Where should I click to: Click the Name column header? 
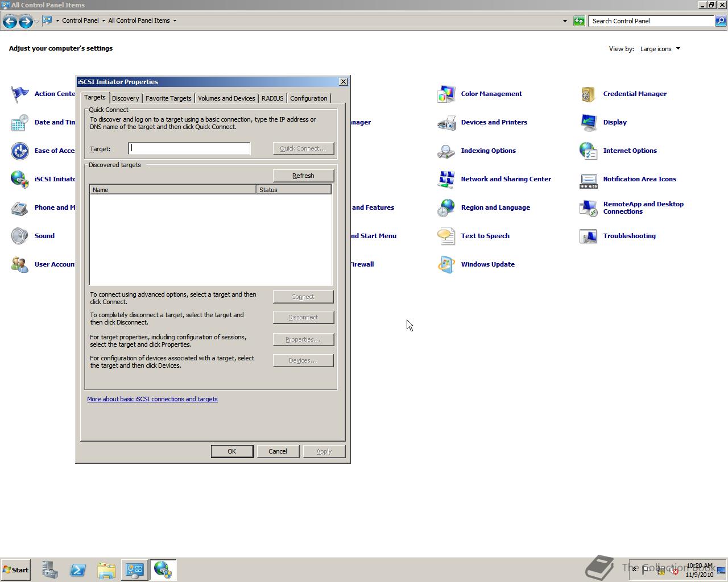[x=173, y=190]
